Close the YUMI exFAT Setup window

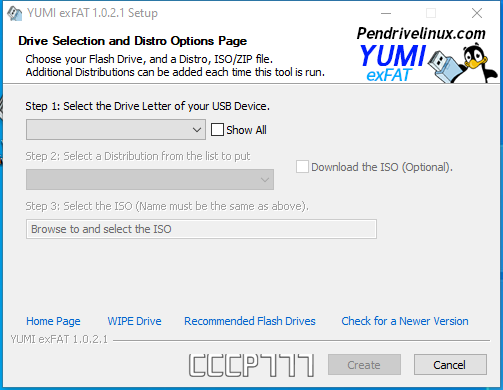coord(477,13)
